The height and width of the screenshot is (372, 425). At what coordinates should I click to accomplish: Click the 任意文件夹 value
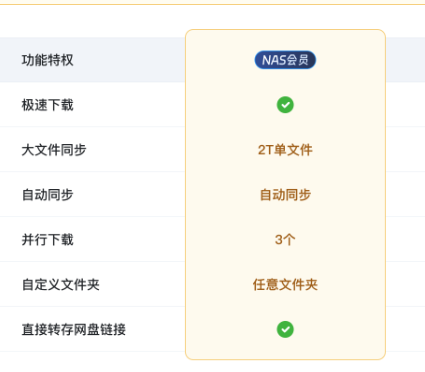tap(285, 285)
